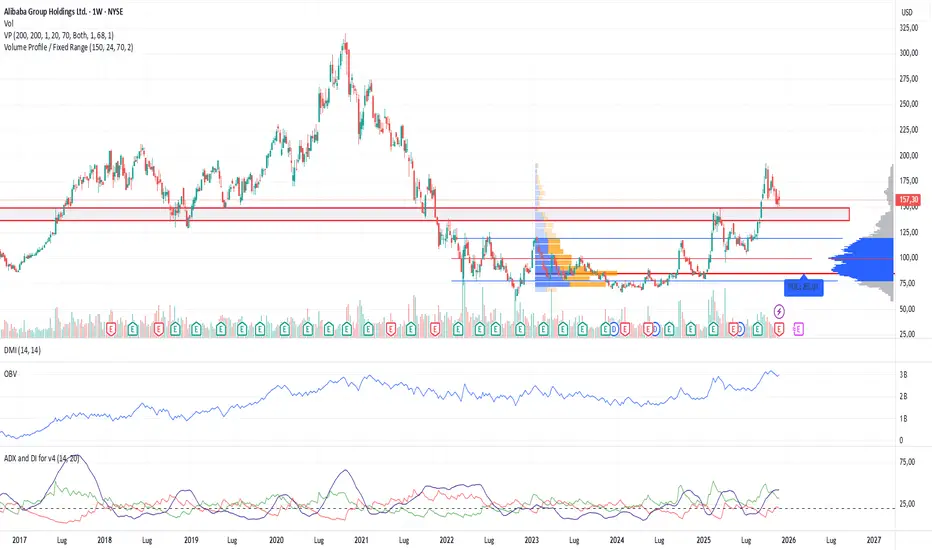The width and height of the screenshot is (932, 550).
Task: Click the 2024 label on time axis
Action: (x=617, y=540)
